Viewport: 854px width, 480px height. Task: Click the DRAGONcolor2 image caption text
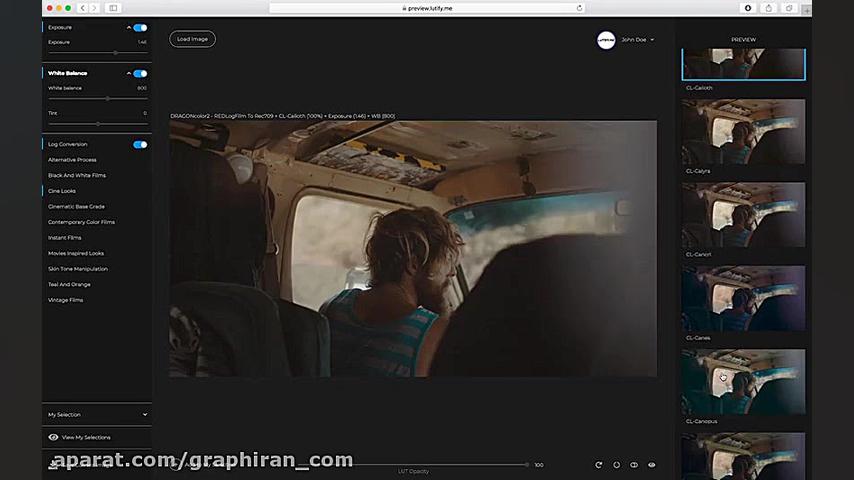click(x=283, y=116)
